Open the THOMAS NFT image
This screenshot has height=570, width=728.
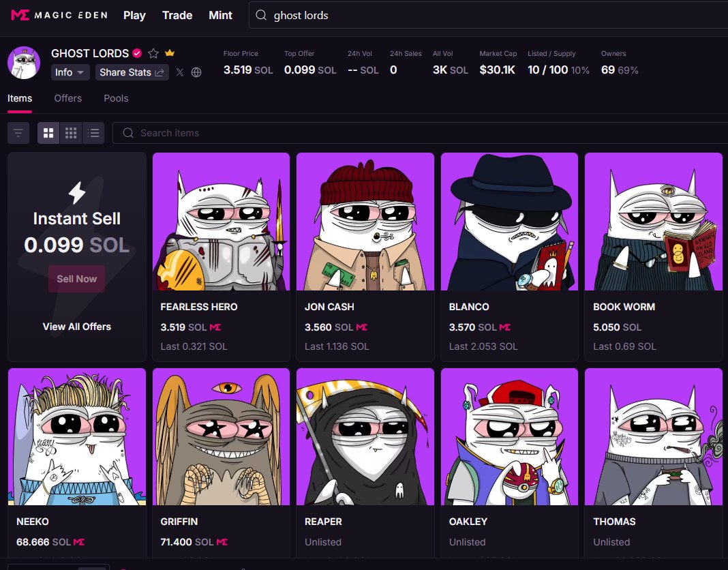click(654, 436)
